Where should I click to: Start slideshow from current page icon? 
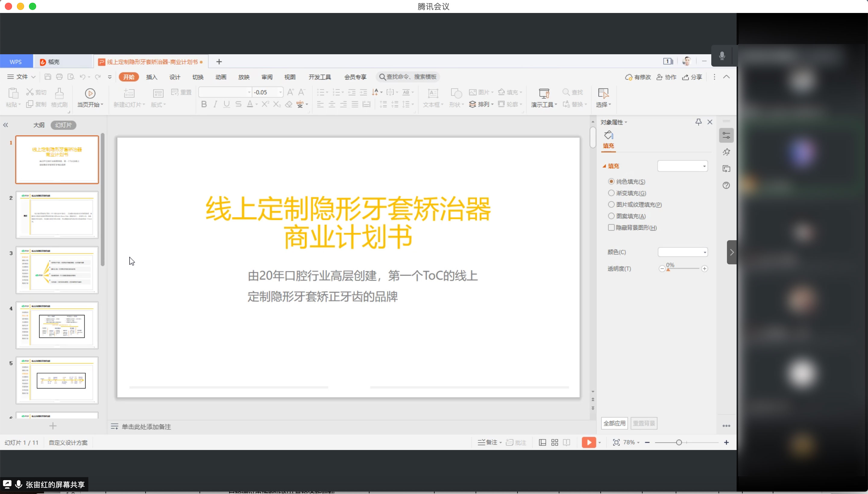click(x=90, y=93)
